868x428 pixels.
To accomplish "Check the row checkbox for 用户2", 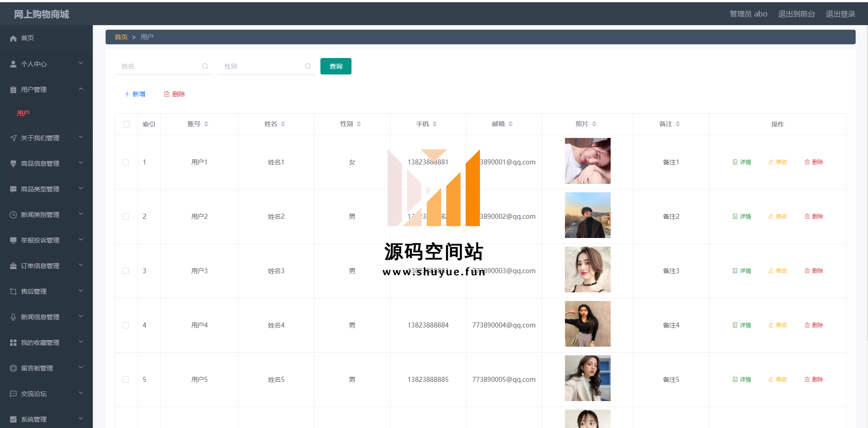I will [126, 217].
